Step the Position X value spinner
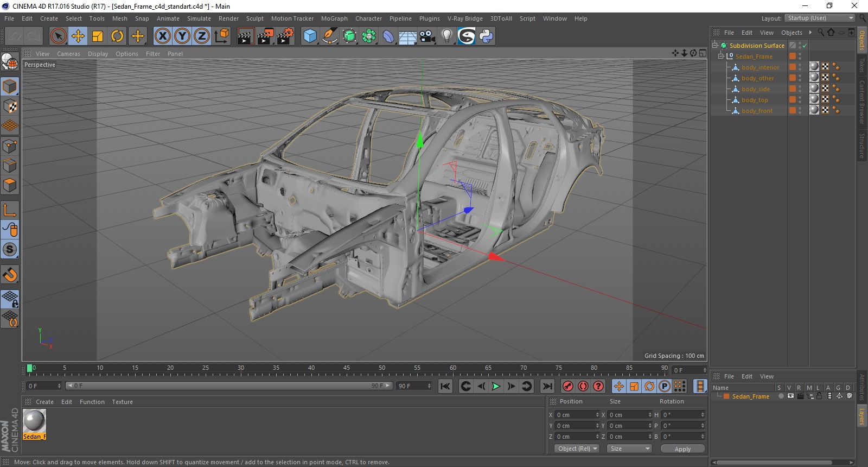 coord(597,415)
